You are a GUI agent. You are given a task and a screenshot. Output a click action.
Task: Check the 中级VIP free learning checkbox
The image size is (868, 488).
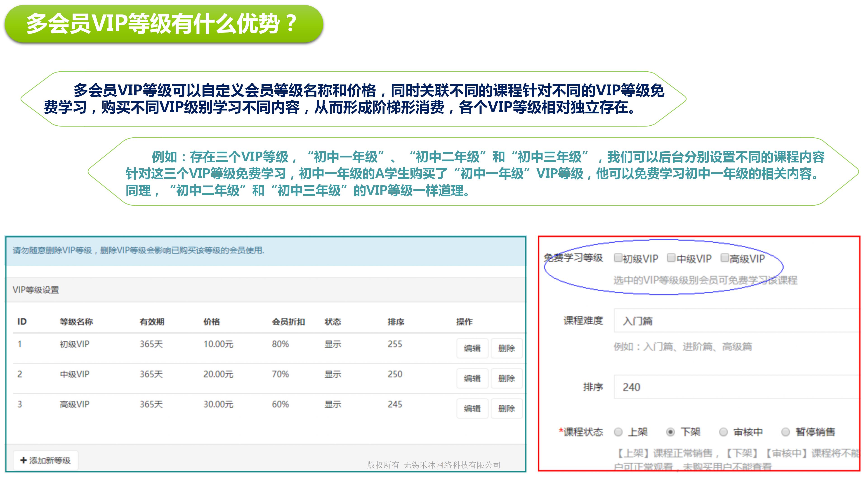click(671, 258)
